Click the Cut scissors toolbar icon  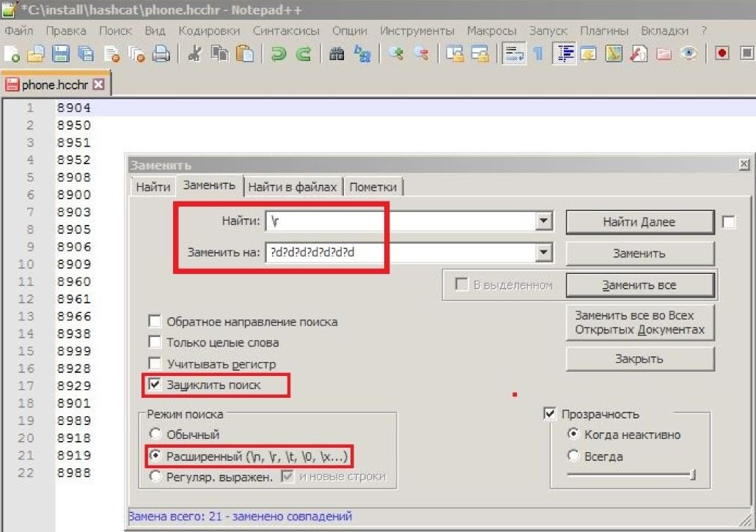tap(194, 53)
